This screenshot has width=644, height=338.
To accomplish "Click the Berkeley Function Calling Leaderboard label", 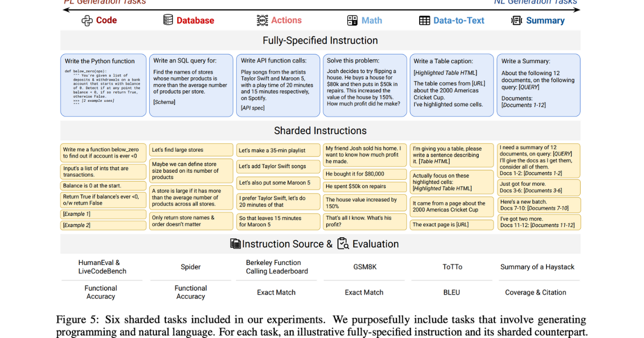I will click(277, 267).
